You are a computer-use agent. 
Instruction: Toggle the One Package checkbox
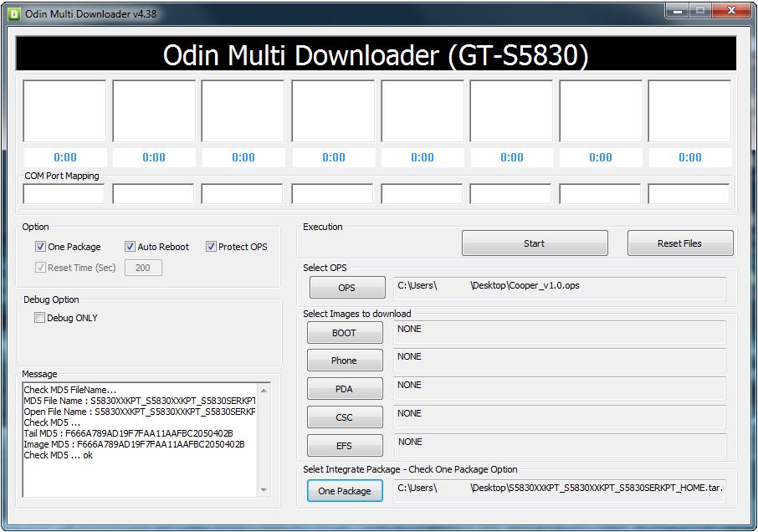click(x=40, y=247)
